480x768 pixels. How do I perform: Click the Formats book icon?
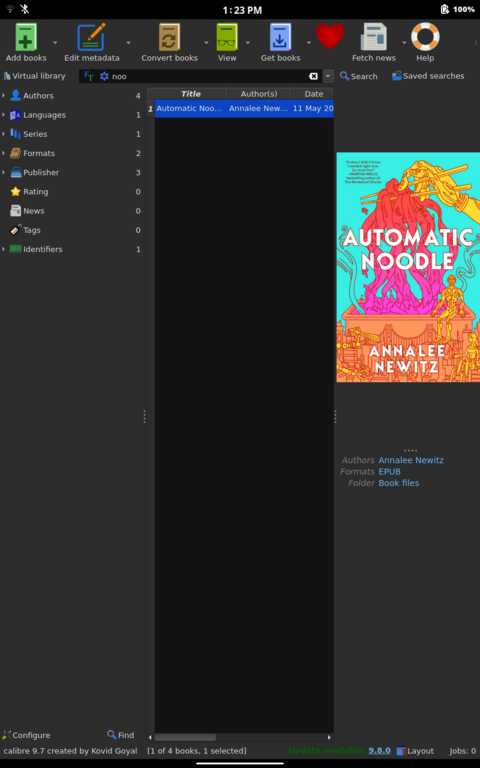(x=15, y=153)
